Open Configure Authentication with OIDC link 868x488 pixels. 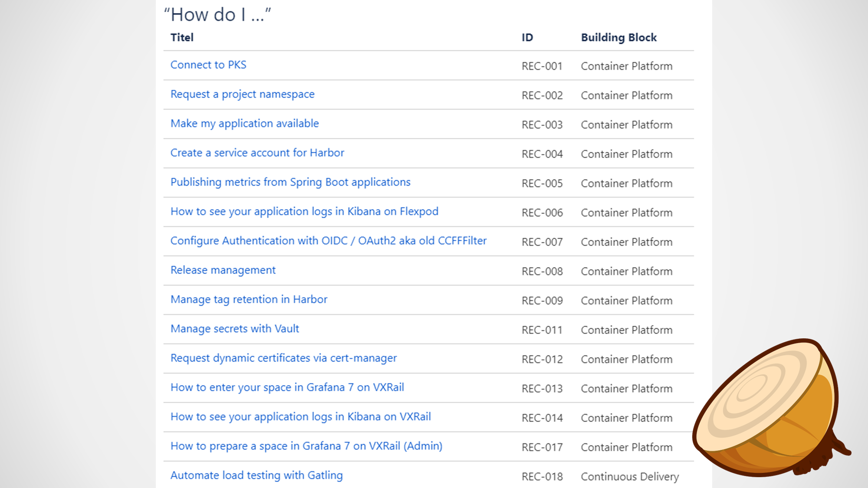(328, 241)
